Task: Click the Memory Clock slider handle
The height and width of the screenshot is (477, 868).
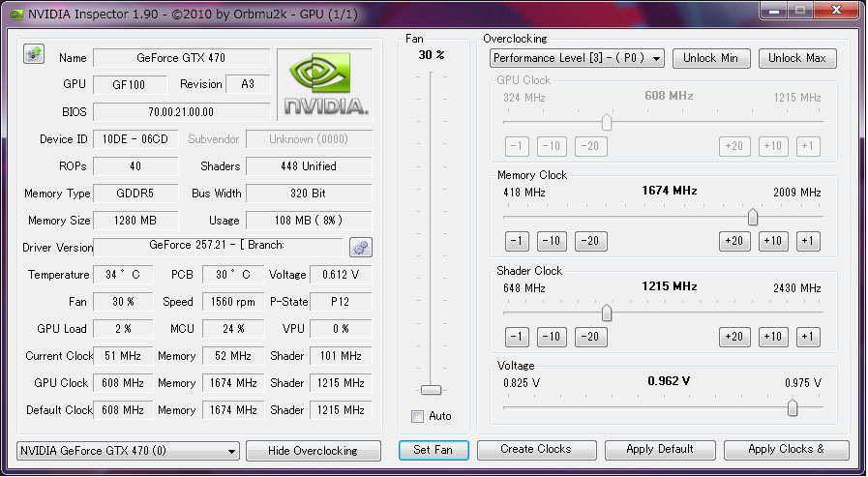Action: [x=752, y=217]
